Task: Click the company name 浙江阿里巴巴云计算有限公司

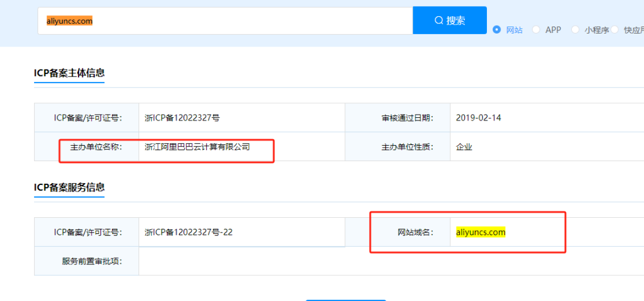Action: point(198,147)
